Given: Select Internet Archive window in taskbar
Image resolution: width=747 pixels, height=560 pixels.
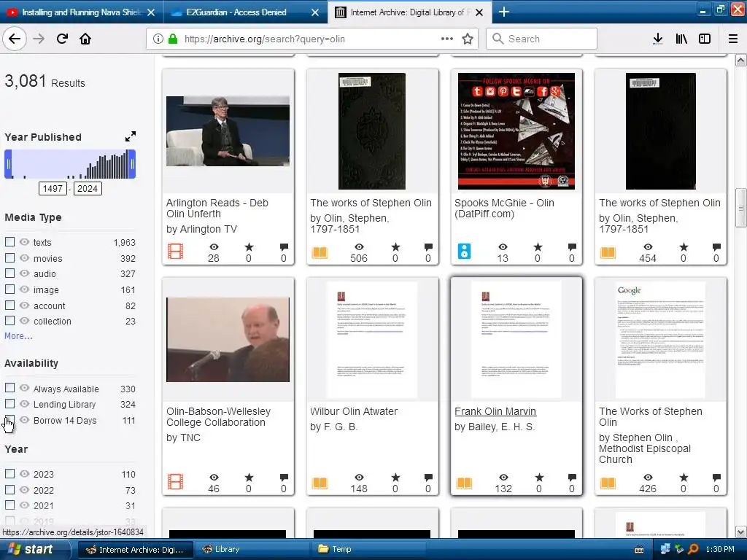Looking at the screenshot, I should point(135,549).
